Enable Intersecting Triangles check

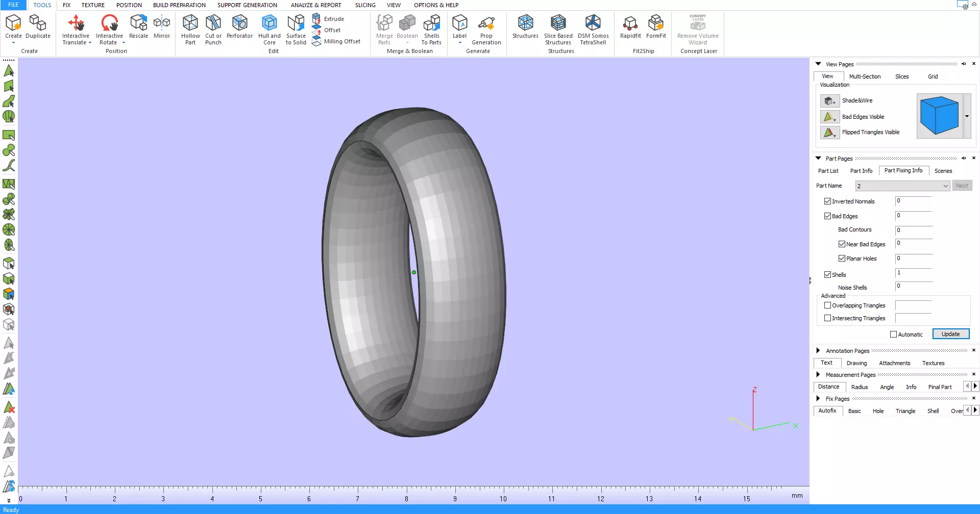827,318
